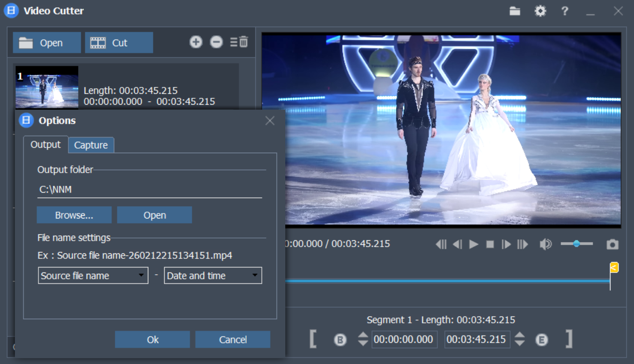Set segment end with E marker button
Viewport: 634px width, 364px height.
[541, 340]
